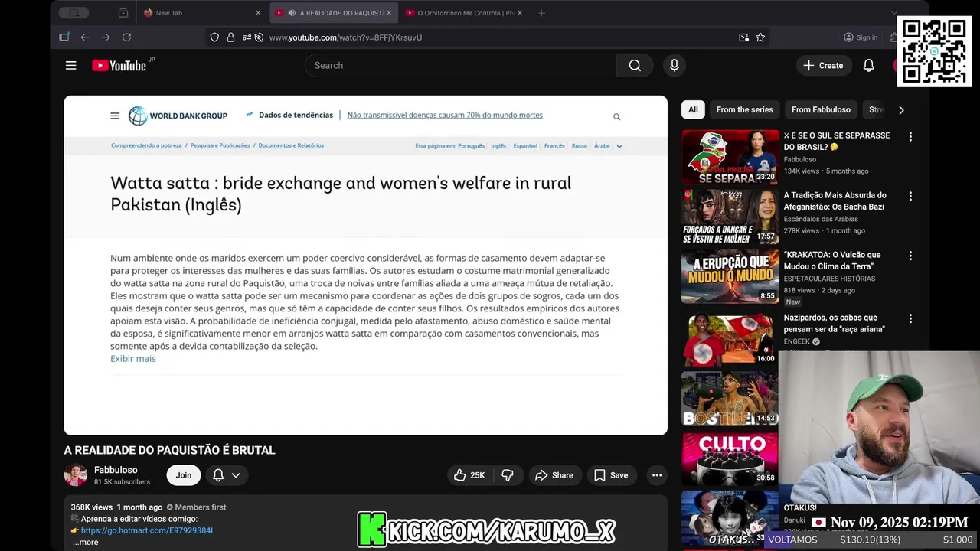Open Fabbuloso channel avatar
Screen dimensions: 980x551
[76, 475]
